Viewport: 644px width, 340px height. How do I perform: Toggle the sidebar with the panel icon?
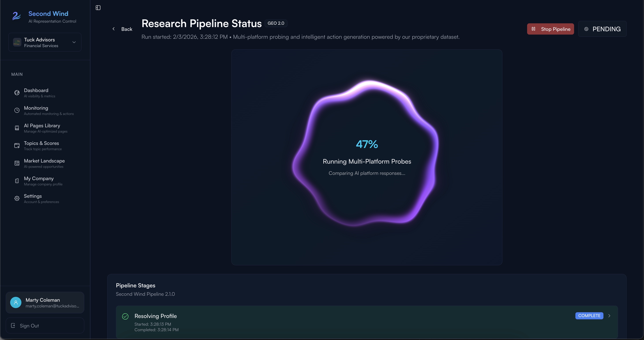coord(98,7)
